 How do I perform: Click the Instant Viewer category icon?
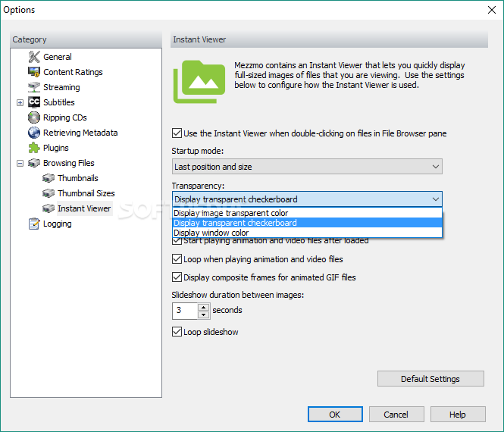pos(49,208)
